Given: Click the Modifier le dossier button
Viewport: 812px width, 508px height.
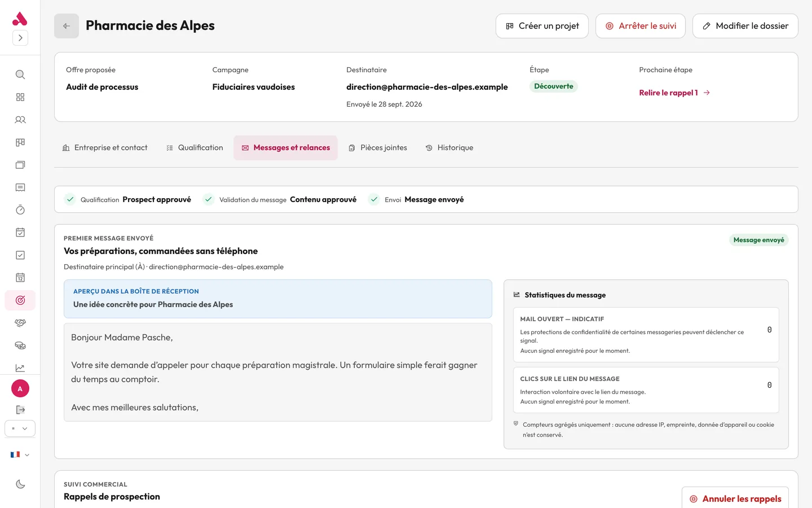Looking at the screenshot, I should coord(745,26).
